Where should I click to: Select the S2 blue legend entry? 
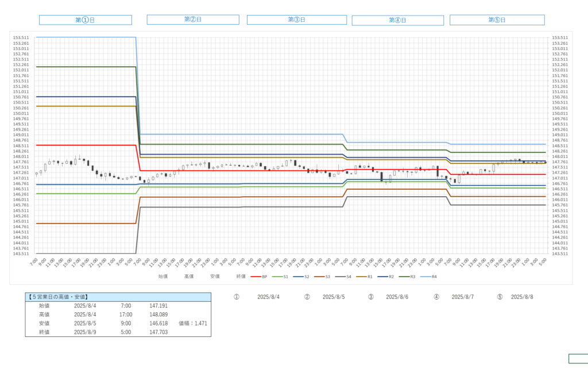(x=302, y=277)
